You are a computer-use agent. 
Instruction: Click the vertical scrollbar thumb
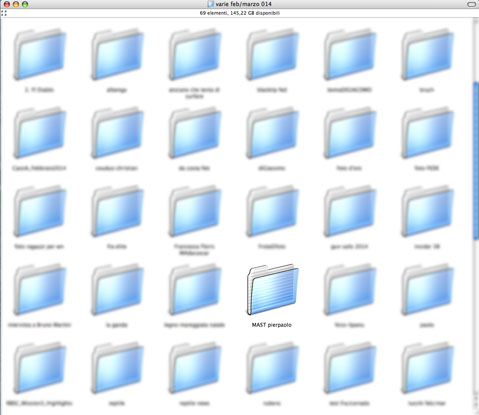pyautogui.click(x=476, y=161)
